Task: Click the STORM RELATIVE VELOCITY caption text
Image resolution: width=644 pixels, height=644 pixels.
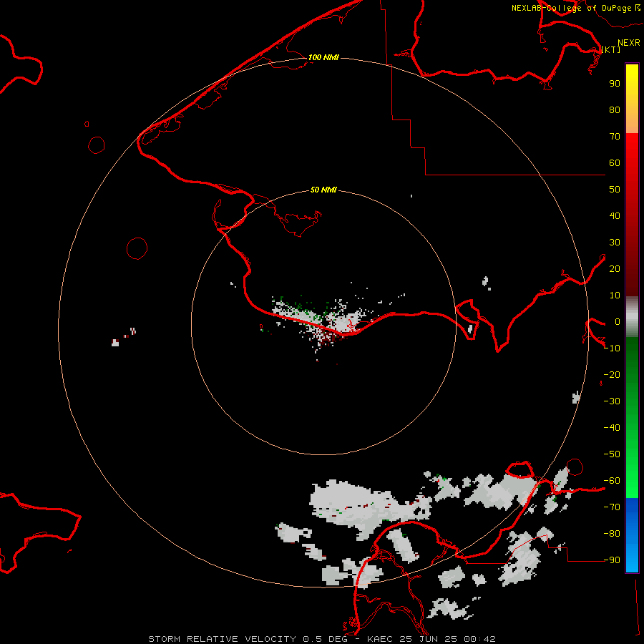Action: click(222, 639)
